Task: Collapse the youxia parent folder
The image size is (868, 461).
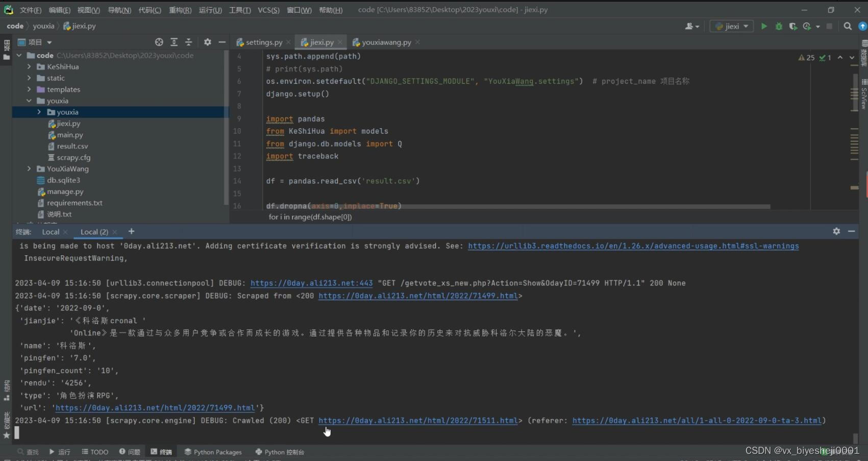Action: click(x=29, y=101)
